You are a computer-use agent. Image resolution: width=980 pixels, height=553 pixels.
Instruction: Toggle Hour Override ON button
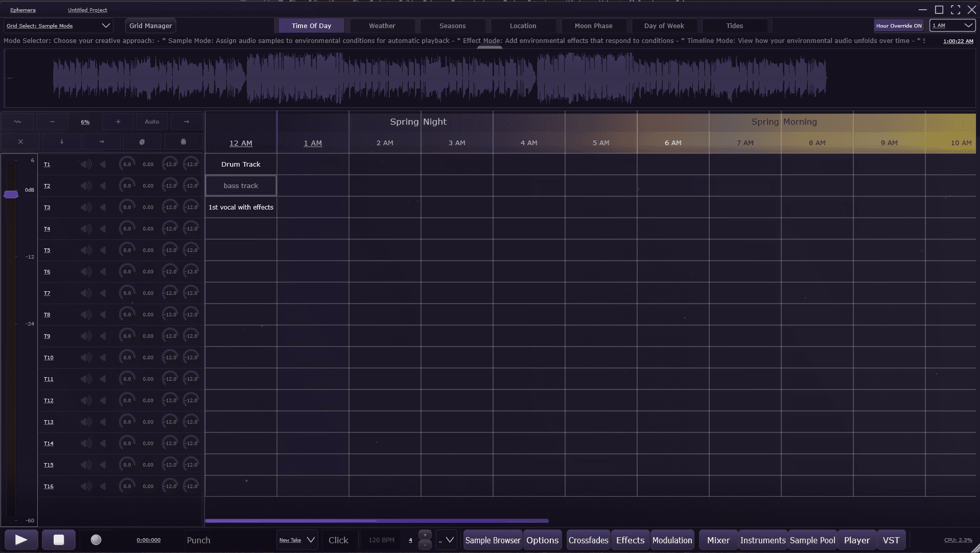click(x=898, y=26)
